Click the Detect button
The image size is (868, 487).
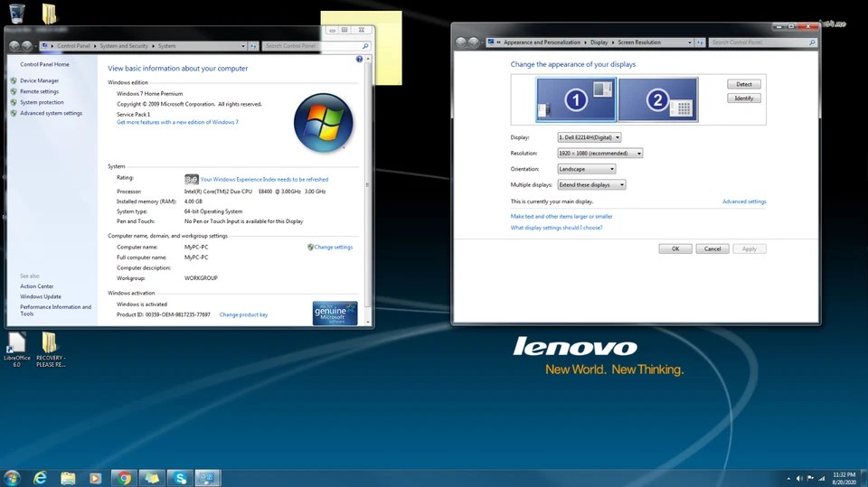(744, 84)
